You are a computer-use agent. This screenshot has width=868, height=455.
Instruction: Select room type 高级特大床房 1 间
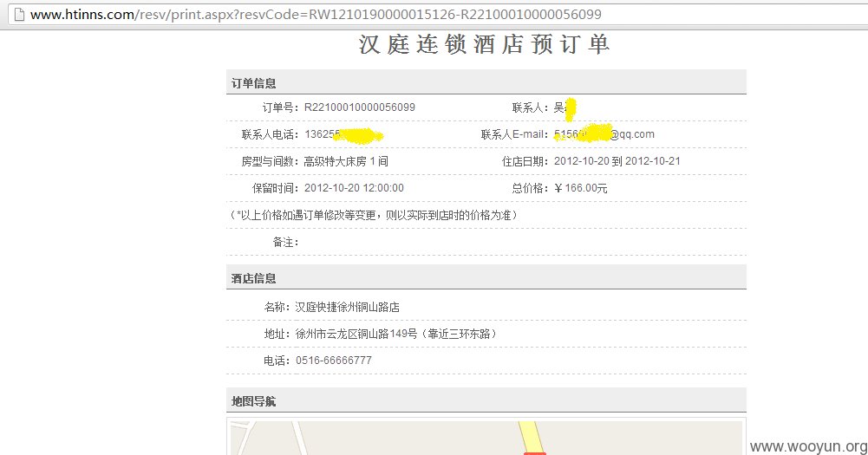346,161
